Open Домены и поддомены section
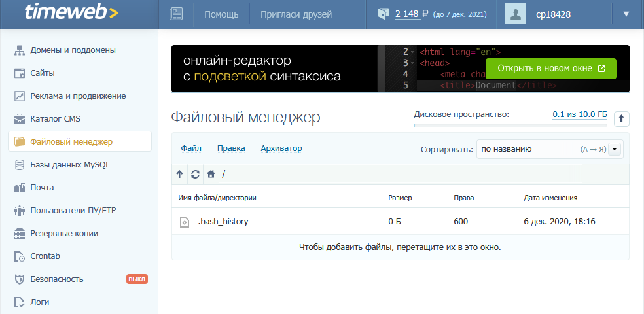 73,50
